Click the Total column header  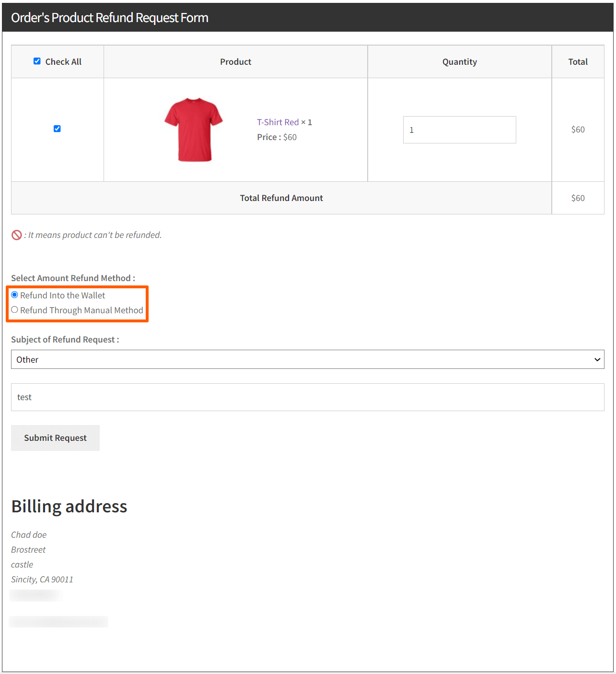[x=578, y=62]
